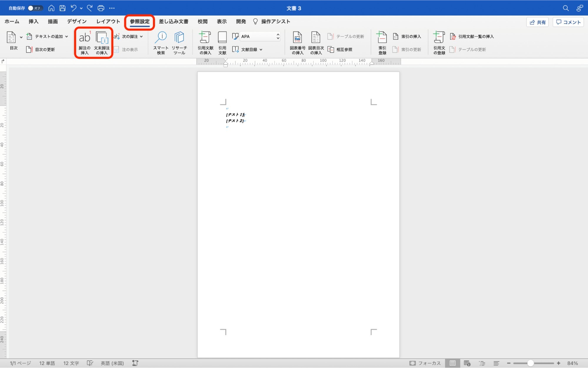Click the 12 文字 character count
This screenshot has width=588, height=368.
(x=71, y=363)
